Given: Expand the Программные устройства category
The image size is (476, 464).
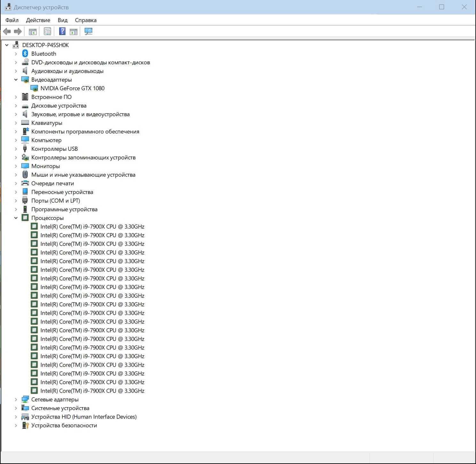Looking at the screenshot, I should (16, 209).
